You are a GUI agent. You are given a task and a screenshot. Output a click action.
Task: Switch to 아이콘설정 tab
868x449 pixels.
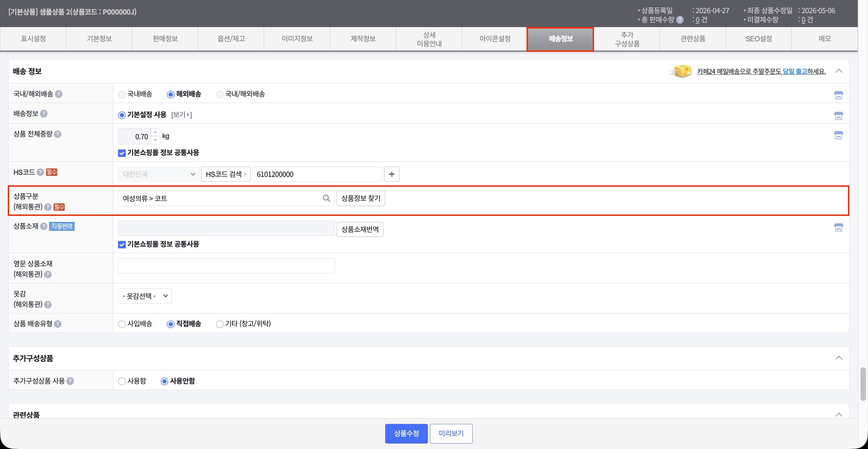[x=495, y=39]
